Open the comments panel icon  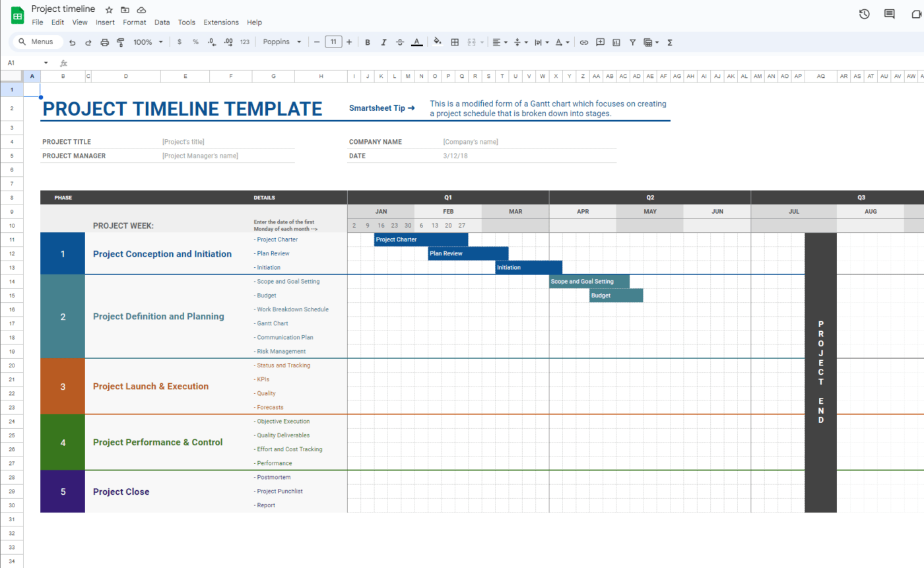click(889, 14)
